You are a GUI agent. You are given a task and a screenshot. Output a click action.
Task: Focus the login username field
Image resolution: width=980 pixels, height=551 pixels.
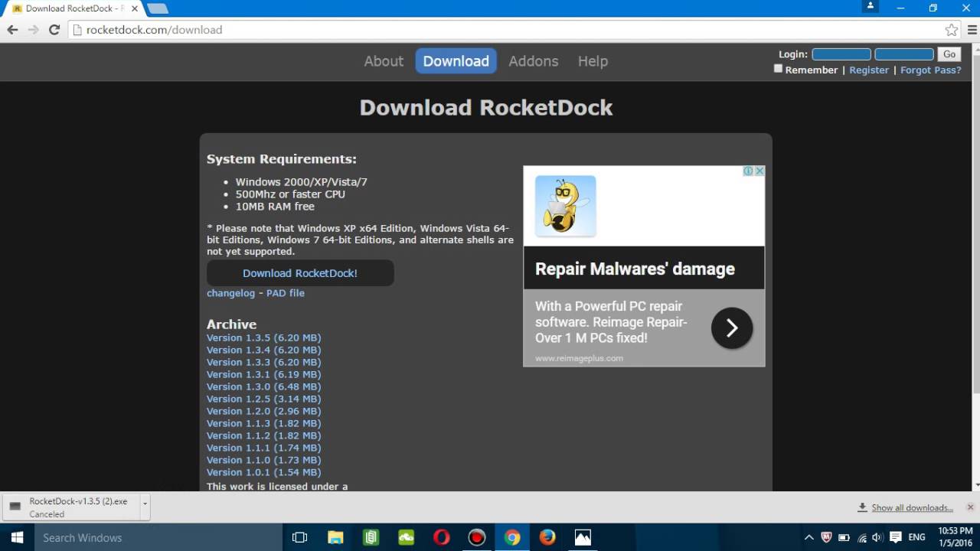[841, 54]
